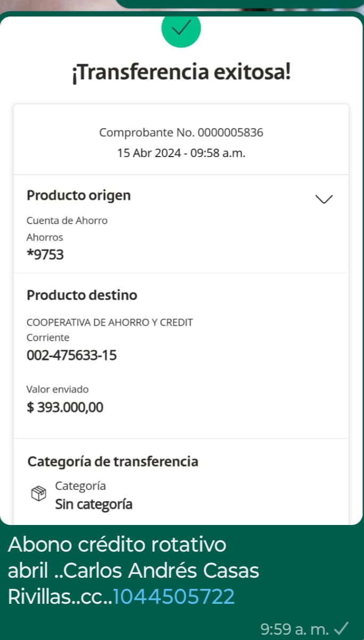The height and width of the screenshot is (640, 364).
Task: Click the Valor enviado label
Action: 57,389
